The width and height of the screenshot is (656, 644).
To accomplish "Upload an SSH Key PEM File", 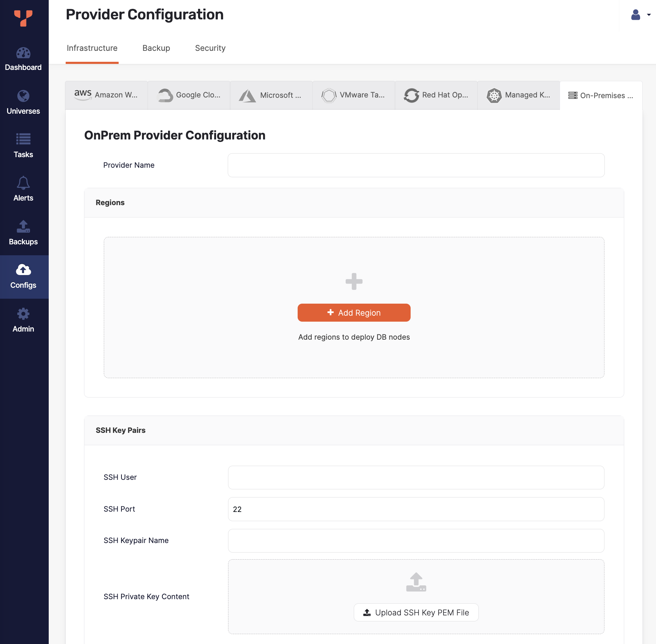I will pyautogui.click(x=416, y=613).
